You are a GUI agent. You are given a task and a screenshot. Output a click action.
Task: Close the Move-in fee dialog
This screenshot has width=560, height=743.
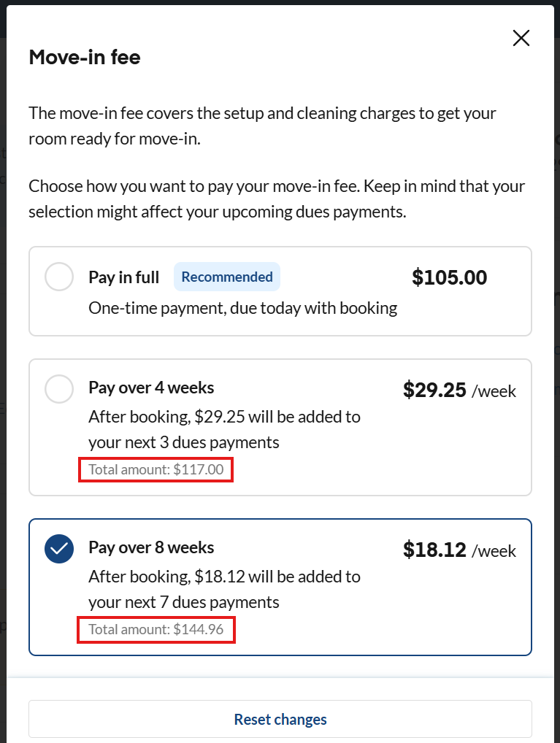[521, 38]
